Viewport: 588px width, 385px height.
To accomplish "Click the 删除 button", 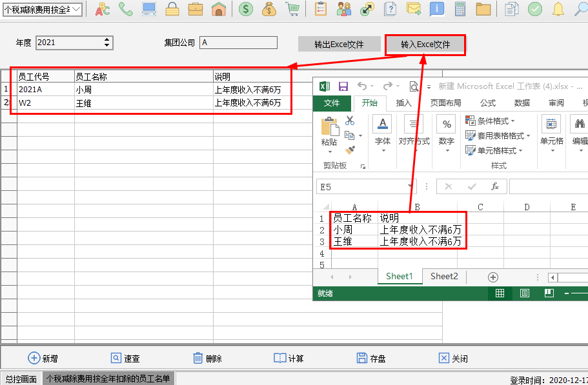I will click(207, 359).
